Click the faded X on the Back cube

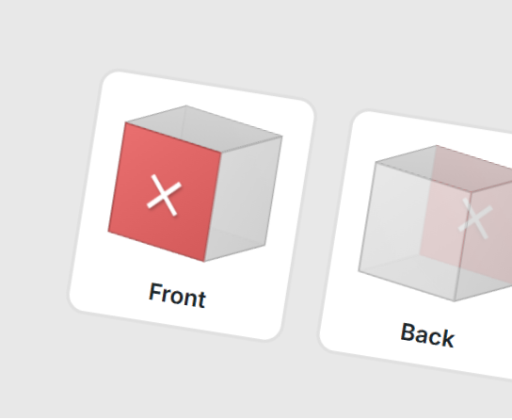coord(475,218)
